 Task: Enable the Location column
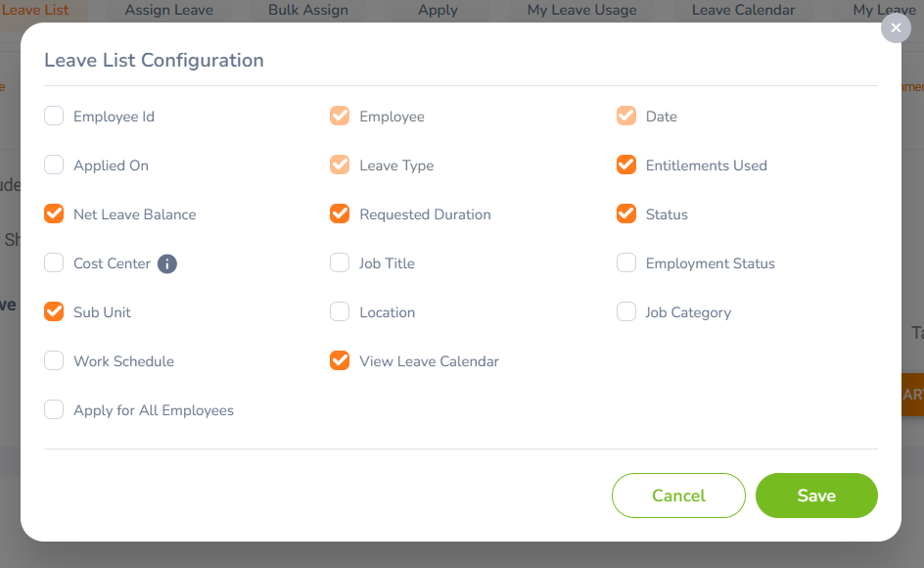click(340, 312)
